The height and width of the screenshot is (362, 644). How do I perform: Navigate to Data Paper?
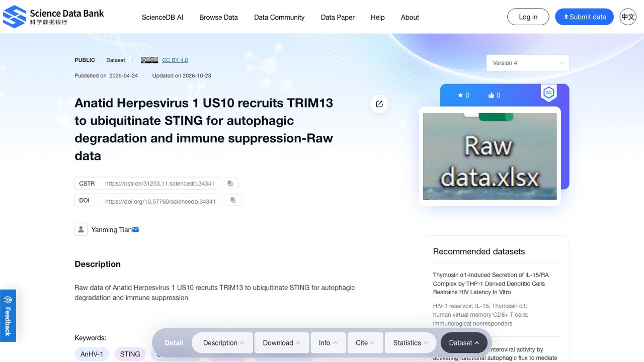pyautogui.click(x=338, y=17)
